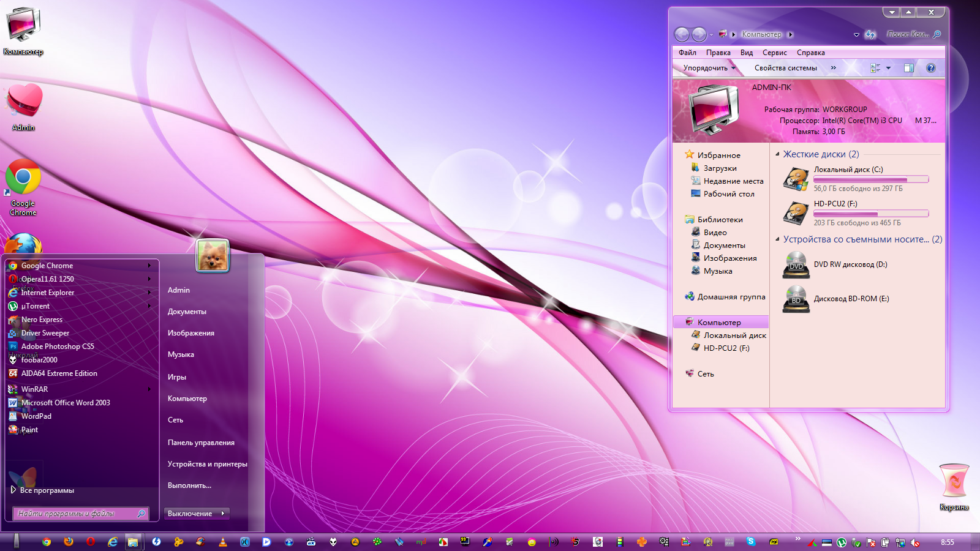
Task: Open Opera from the taskbar
Action: [x=91, y=542]
